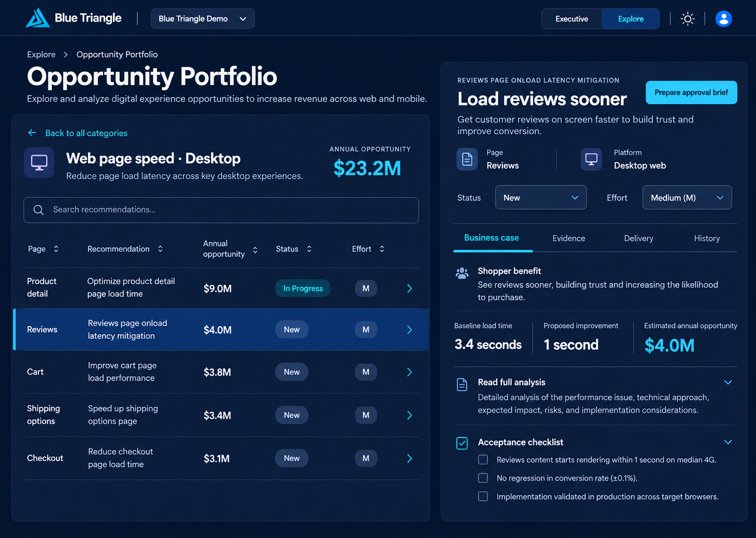
Task: Sort by Effort column arrows
Action: (382, 249)
